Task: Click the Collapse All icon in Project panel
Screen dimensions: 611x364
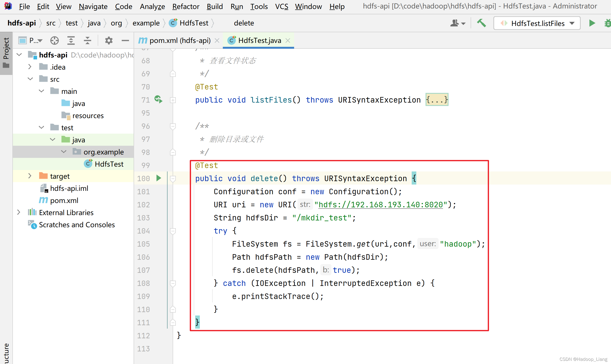Action: click(87, 40)
